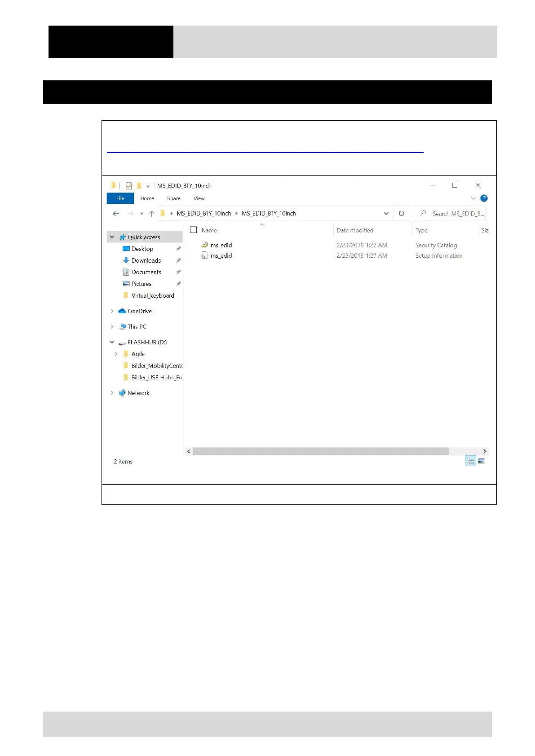The image size is (535, 756).
Task: Click the Setup Information type cell
Action: [438, 255]
